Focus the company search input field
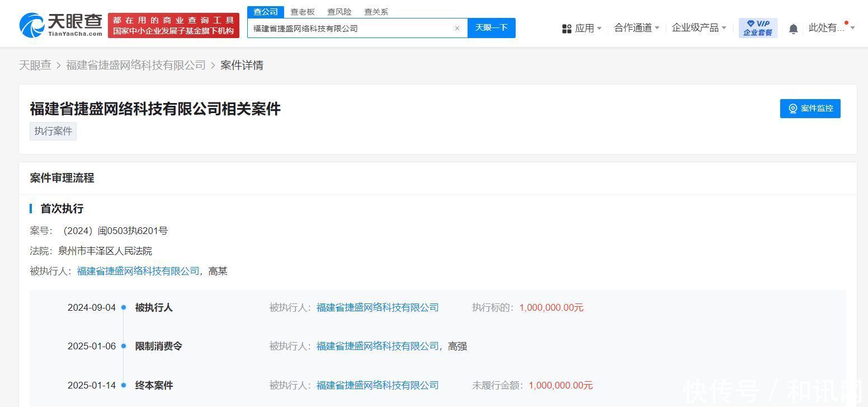The width and height of the screenshot is (868, 407). point(350,29)
